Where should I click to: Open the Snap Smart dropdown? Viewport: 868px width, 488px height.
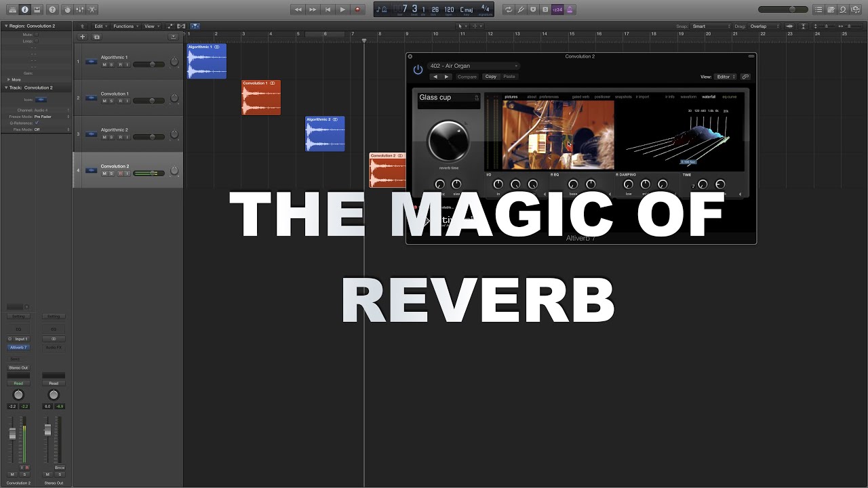pos(710,26)
